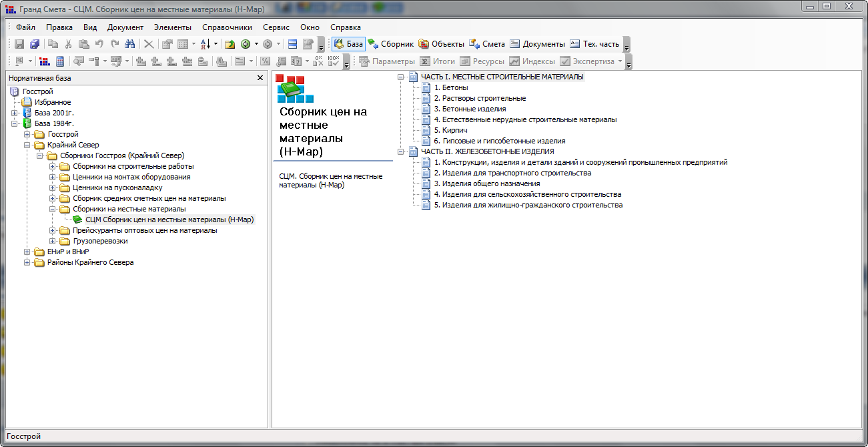Click the green Back arrow icon
Image resolution: width=868 pixels, height=447 pixels.
(x=246, y=44)
